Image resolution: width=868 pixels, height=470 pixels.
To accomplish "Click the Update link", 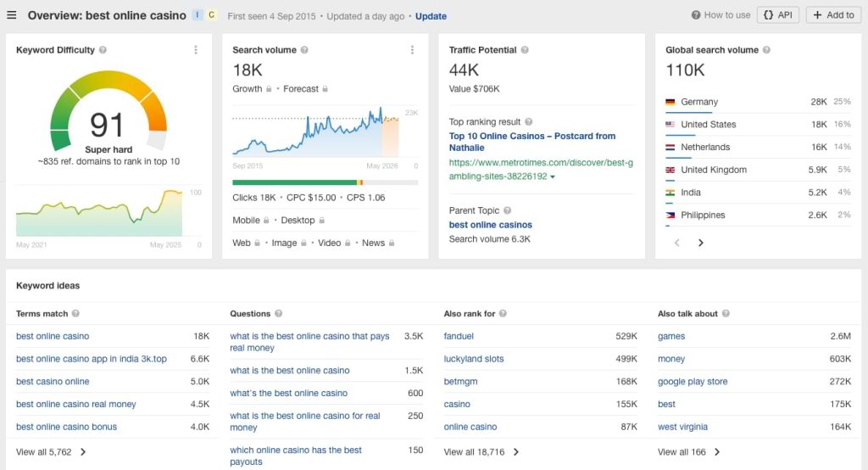I will (431, 16).
